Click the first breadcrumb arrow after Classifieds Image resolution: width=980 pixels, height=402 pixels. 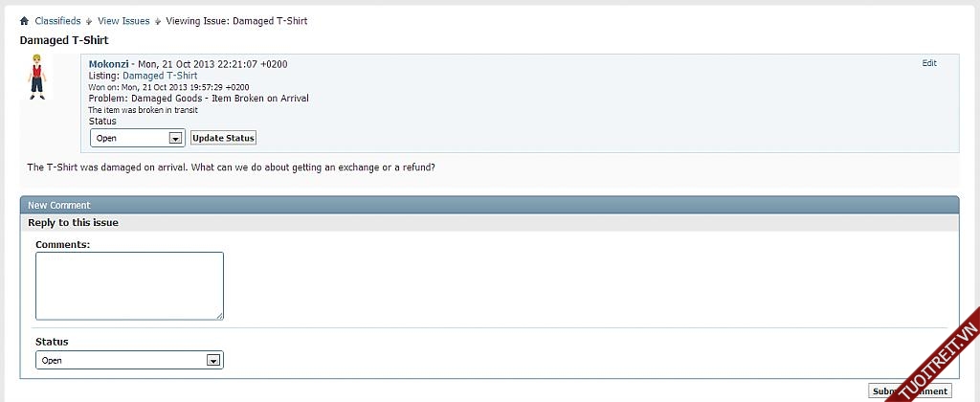tap(89, 21)
